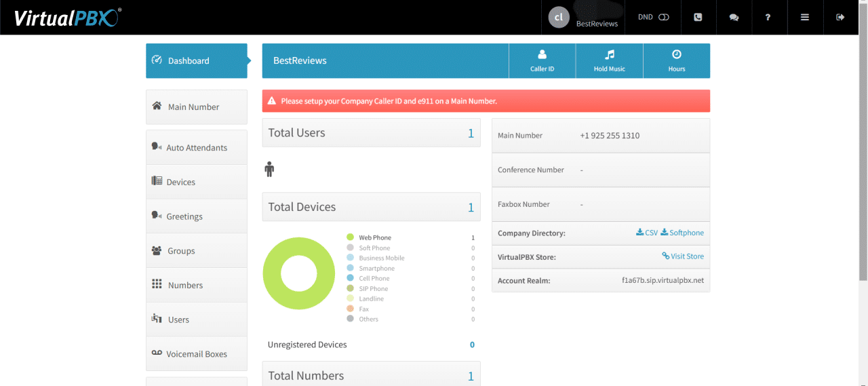Download Company Directory CSV
This screenshot has height=386, width=868.
647,233
